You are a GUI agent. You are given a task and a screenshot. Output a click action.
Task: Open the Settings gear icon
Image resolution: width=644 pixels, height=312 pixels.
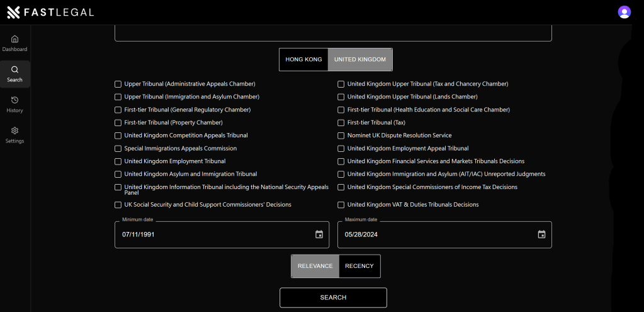14,130
